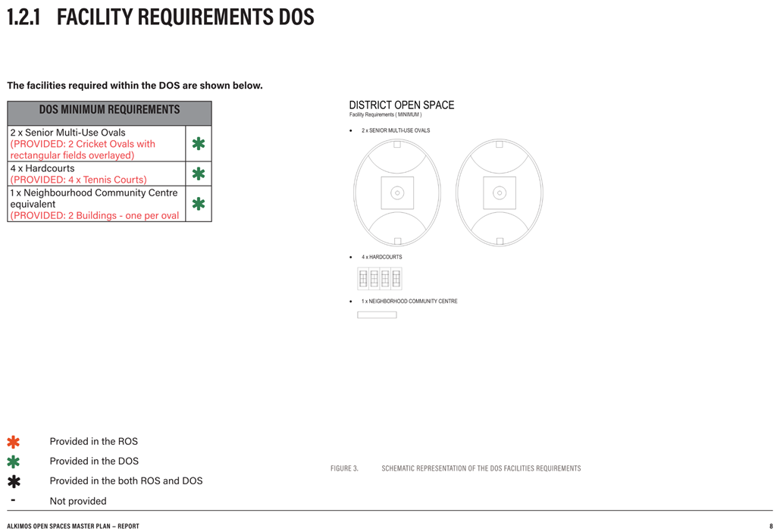The image size is (780, 532).
Task: Click the legend text "Provided in the DOS"
Action: pos(94,462)
